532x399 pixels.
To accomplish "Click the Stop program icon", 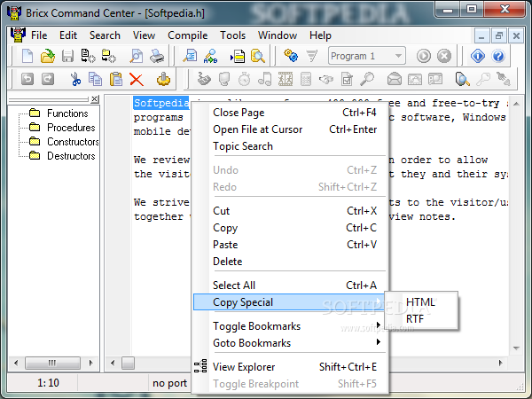I will click(x=444, y=56).
